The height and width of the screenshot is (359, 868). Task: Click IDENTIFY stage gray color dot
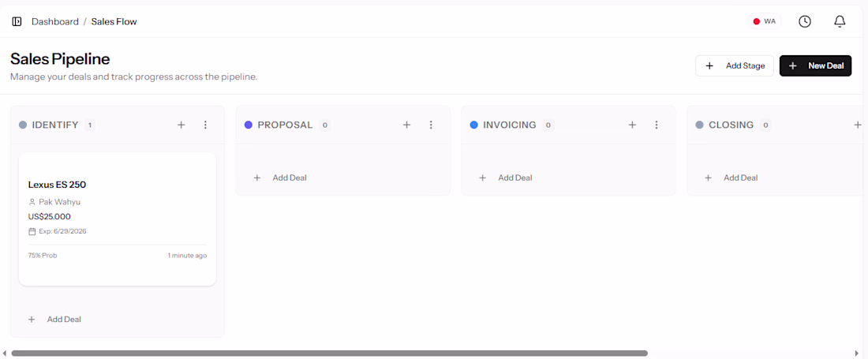23,125
